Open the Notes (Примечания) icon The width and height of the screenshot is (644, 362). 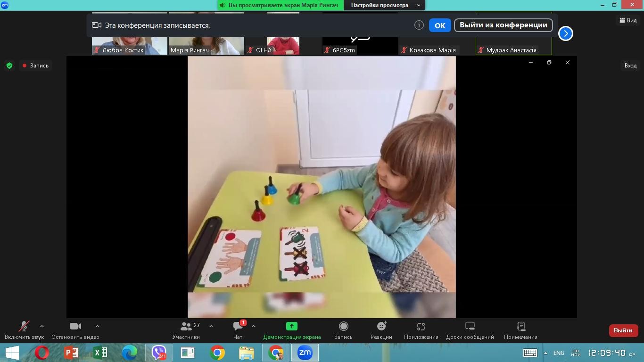click(x=520, y=326)
